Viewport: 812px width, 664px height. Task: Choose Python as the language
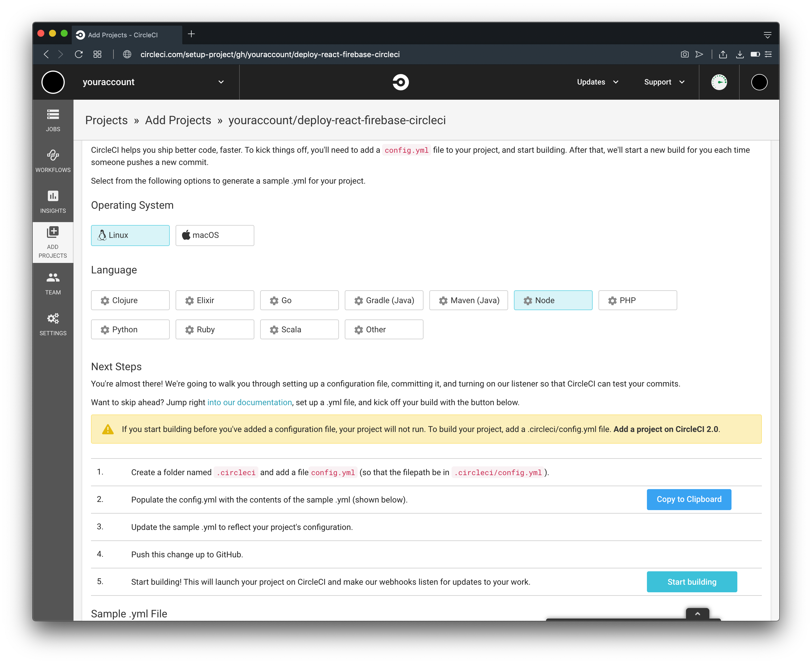tap(130, 329)
